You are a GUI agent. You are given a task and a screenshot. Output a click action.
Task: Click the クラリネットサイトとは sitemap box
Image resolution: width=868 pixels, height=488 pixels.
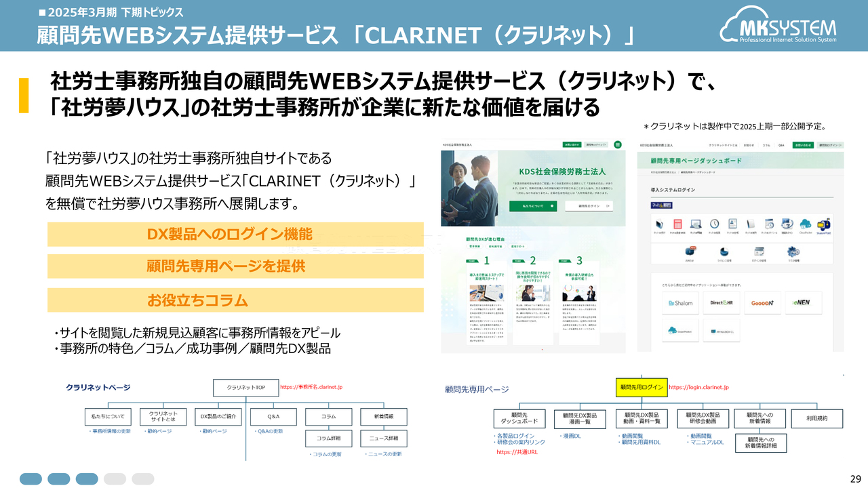point(163,417)
